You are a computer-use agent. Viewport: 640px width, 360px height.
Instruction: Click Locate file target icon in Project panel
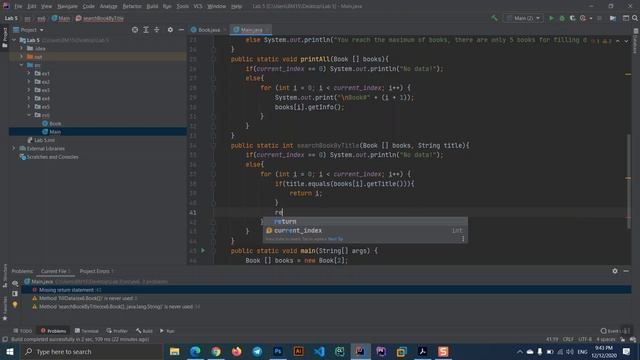(135, 30)
